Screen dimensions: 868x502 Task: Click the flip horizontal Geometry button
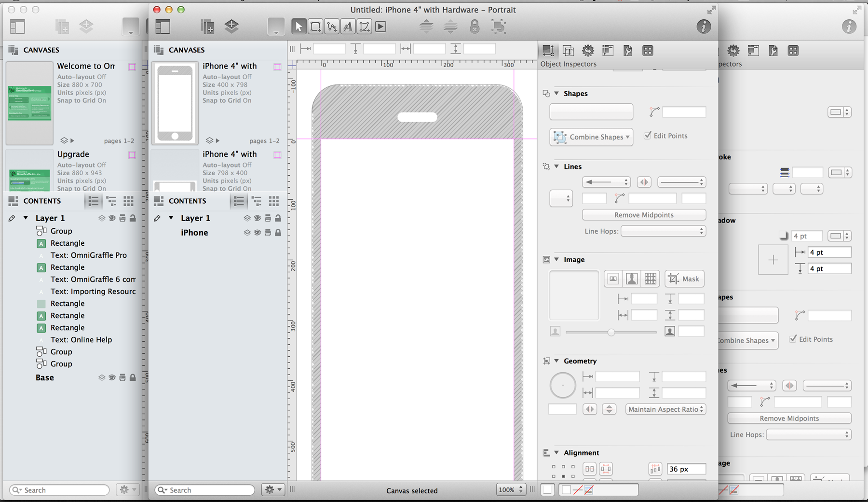pyautogui.click(x=590, y=409)
